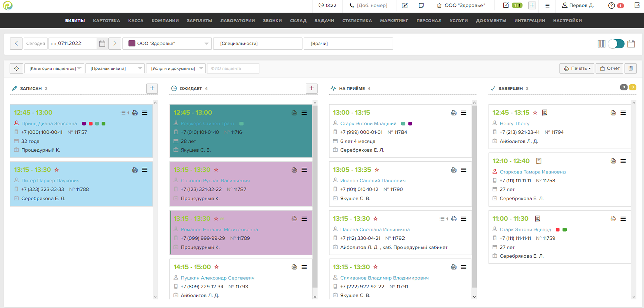Open calendar picker beside date field
The image size is (644, 308).
click(x=102, y=44)
